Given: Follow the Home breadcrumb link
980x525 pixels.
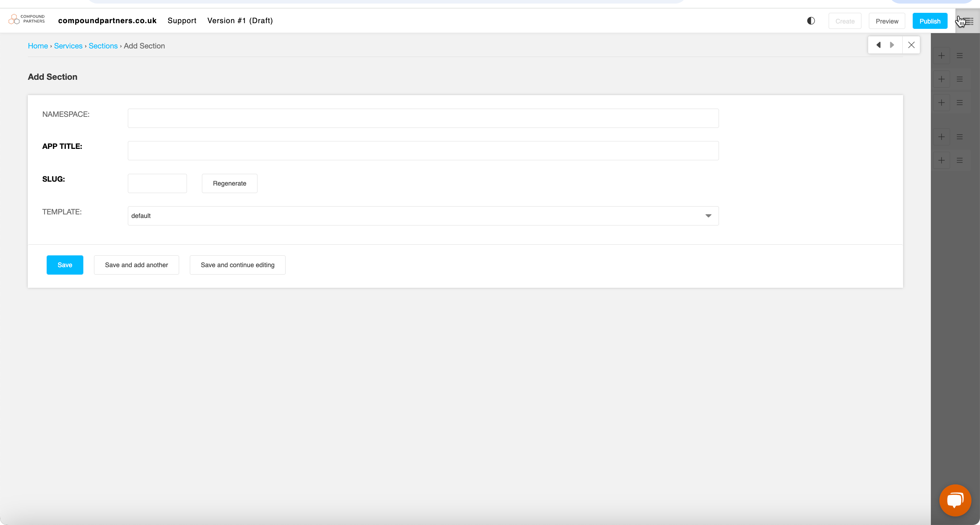Looking at the screenshot, I should point(38,46).
